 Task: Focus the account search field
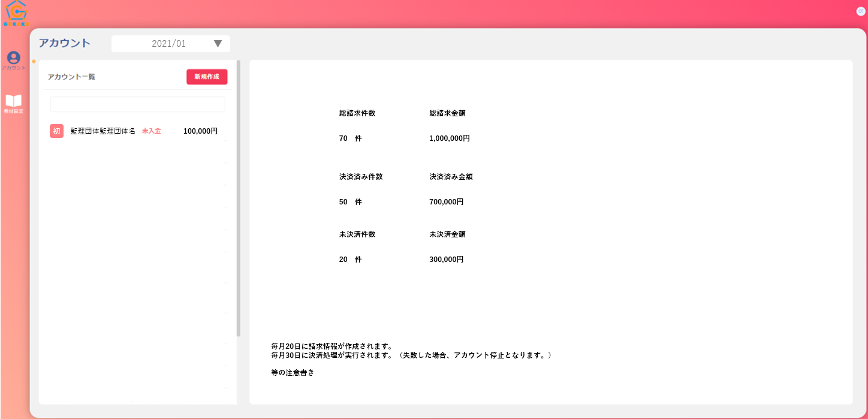click(137, 104)
